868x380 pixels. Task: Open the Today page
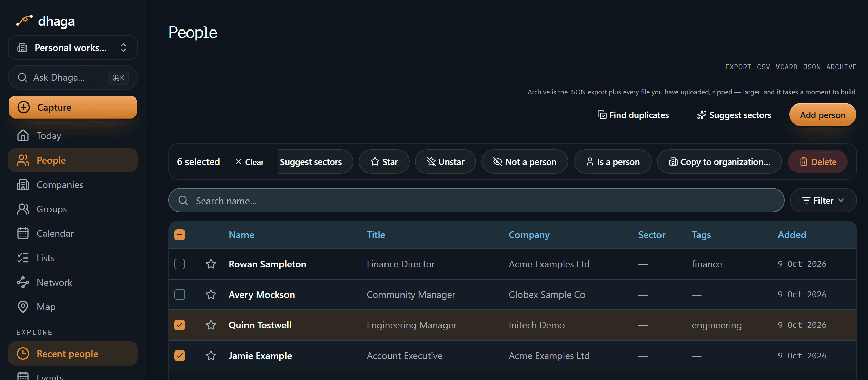coord(73,136)
